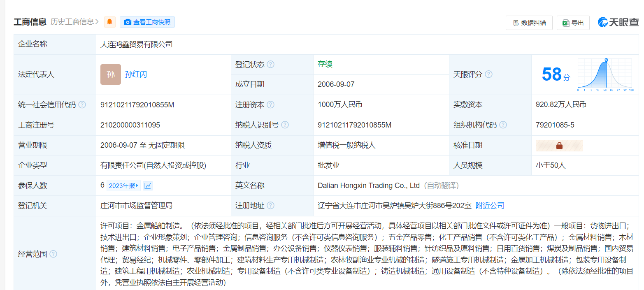
Task: Expand 历史工商信息 chevron link
Action: click(74, 22)
